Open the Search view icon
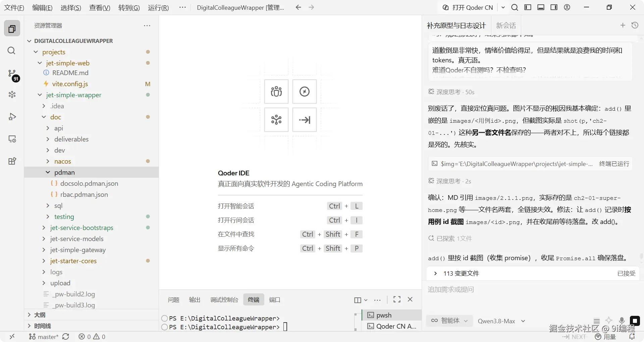Image resolution: width=644 pixels, height=342 pixels. [11, 51]
